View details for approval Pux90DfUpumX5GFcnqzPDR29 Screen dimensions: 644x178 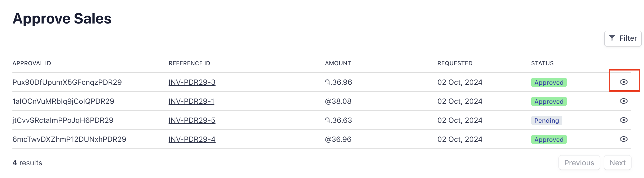coord(623,82)
